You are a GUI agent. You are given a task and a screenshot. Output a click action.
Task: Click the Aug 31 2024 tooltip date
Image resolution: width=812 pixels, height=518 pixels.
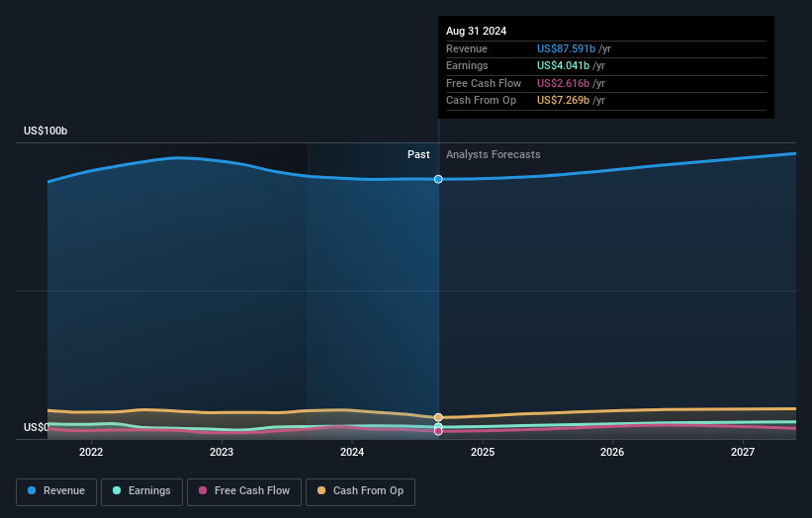click(x=477, y=31)
